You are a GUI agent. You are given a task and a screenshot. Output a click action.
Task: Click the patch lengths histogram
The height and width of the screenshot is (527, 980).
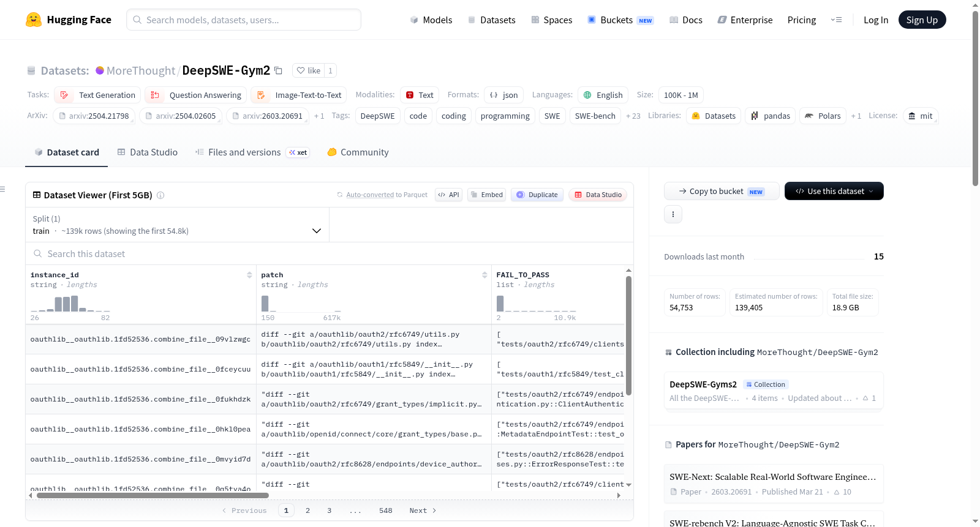coord(301,304)
